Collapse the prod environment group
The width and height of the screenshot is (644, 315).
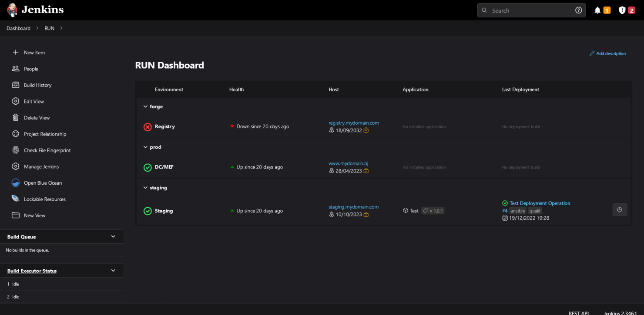[145, 147]
